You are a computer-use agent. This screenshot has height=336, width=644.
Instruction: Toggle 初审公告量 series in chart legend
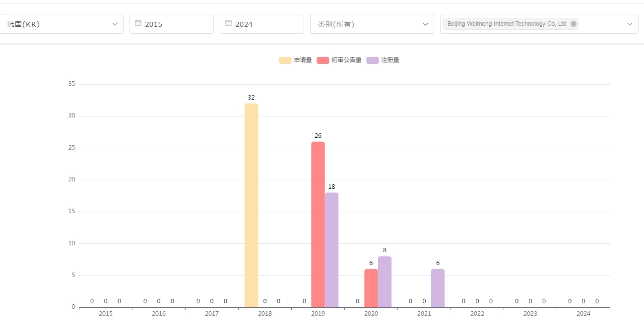[x=346, y=60]
